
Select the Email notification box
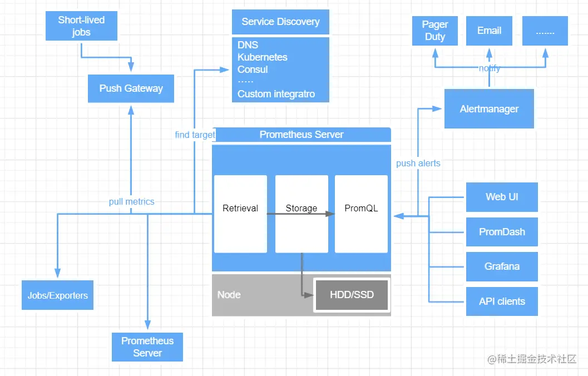coord(489,31)
